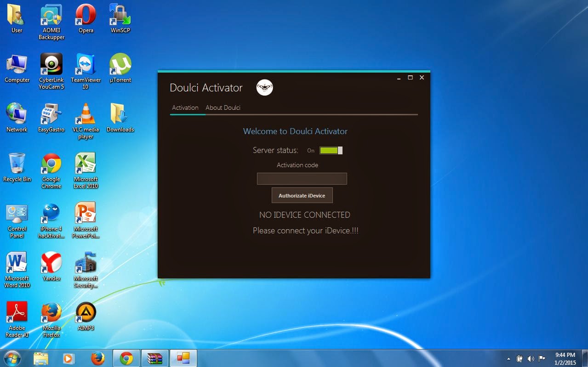Open the Computer desktop icon
Viewport: 588px width, 367px height.
17,68
